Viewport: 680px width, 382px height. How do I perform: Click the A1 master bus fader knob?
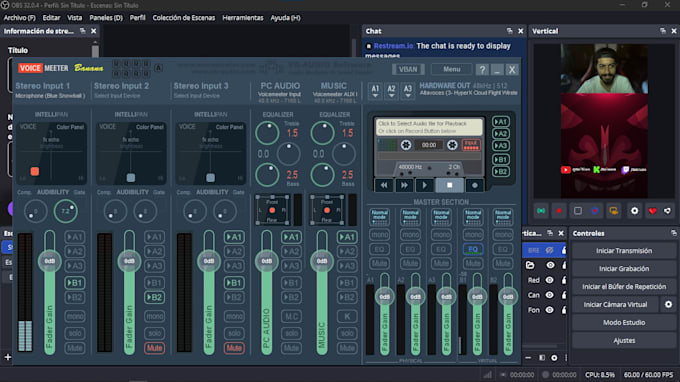pos(385,297)
